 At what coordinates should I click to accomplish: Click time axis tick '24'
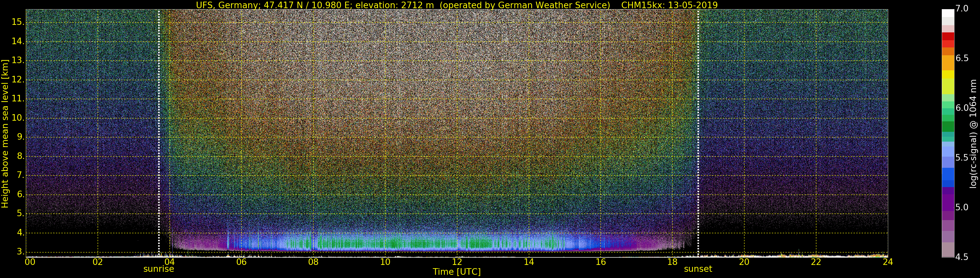888,262
